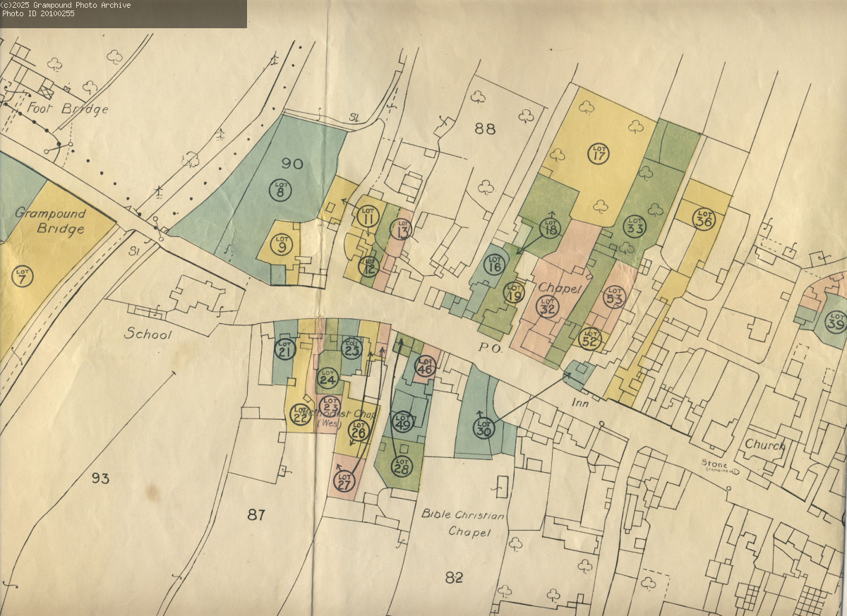Select the Inn label
Screen dimensions: 847x616
tap(580, 404)
